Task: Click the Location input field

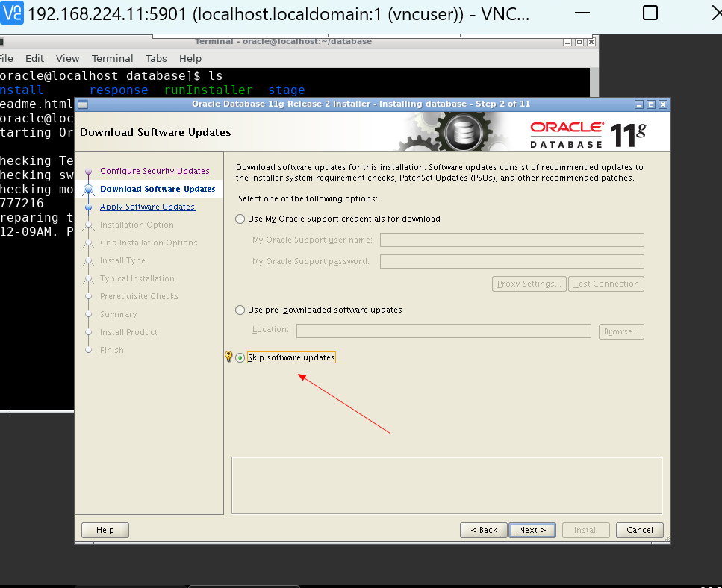Action: point(444,331)
